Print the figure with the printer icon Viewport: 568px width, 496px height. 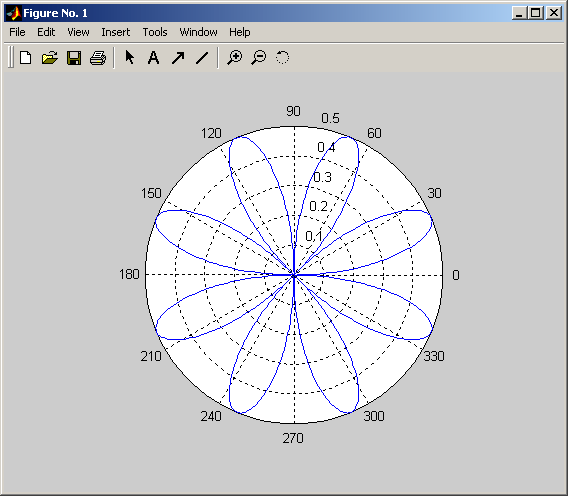[x=98, y=58]
